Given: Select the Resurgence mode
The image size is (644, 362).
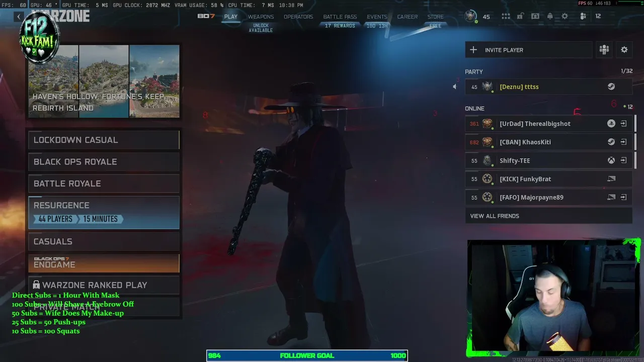Looking at the screenshot, I should [104, 212].
